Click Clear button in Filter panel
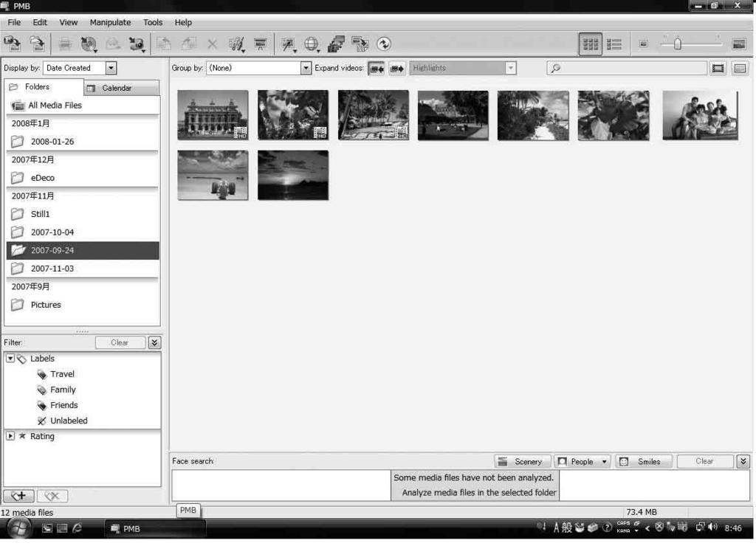Viewport: 756px width, 546px height. pos(120,342)
